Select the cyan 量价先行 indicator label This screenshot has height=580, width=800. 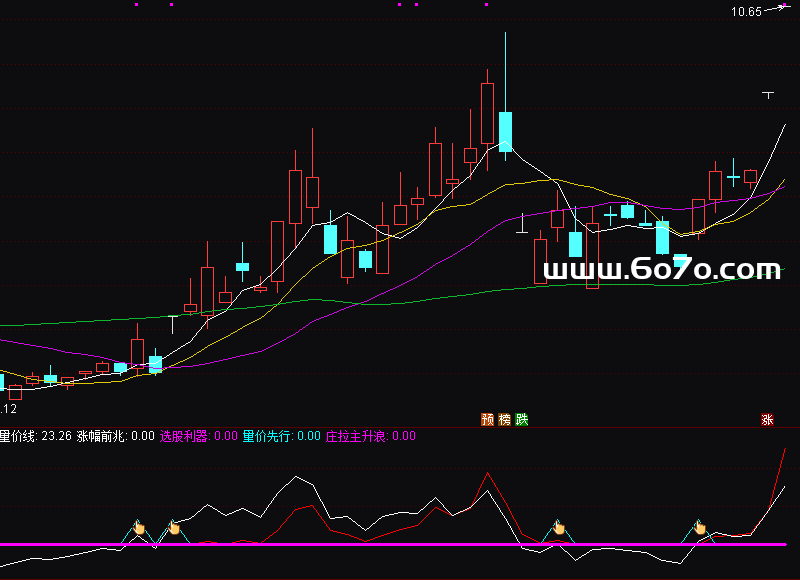267,436
